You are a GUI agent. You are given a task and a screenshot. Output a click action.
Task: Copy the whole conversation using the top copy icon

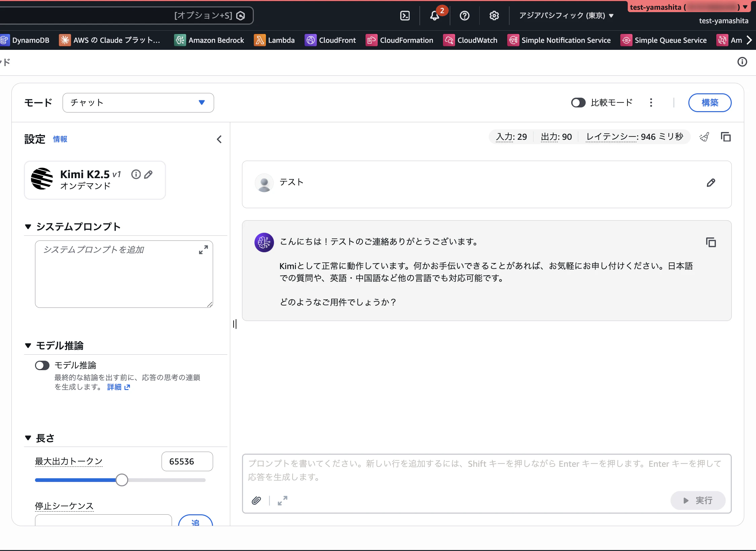(725, 137)
